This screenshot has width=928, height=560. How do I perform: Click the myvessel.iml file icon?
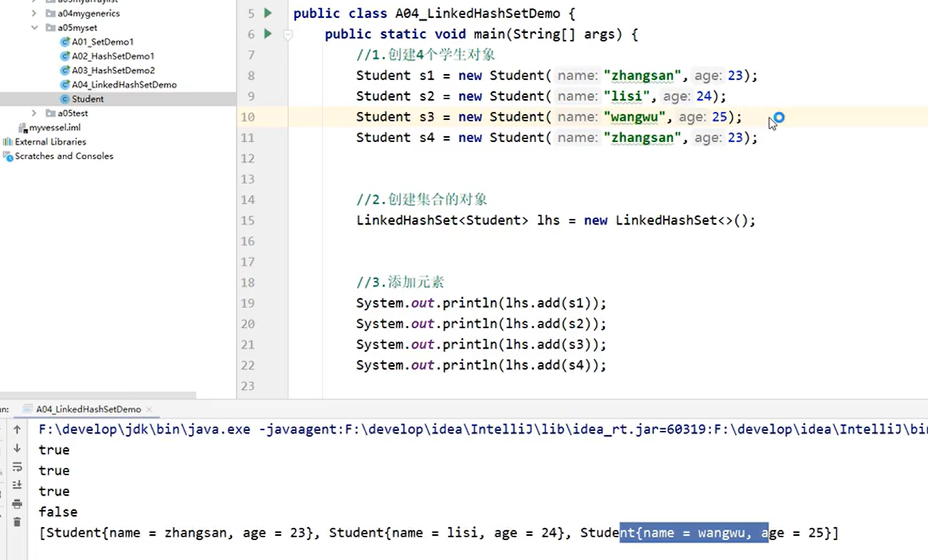coord(23,128)
